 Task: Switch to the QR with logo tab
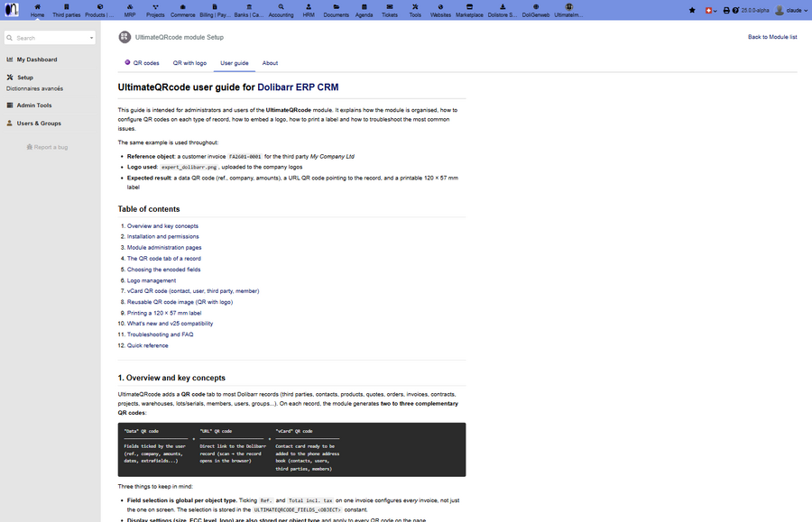pos(189,62)
